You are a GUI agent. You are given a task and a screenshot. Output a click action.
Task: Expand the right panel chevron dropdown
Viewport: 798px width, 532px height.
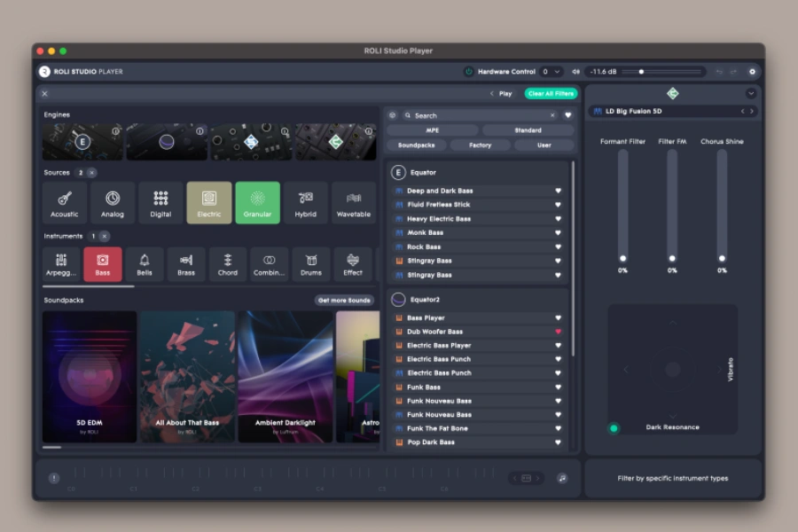[x=751, y=94]
